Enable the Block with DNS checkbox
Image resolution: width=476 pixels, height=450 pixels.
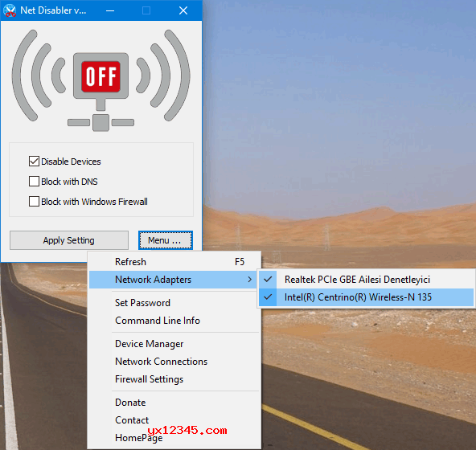34,182
